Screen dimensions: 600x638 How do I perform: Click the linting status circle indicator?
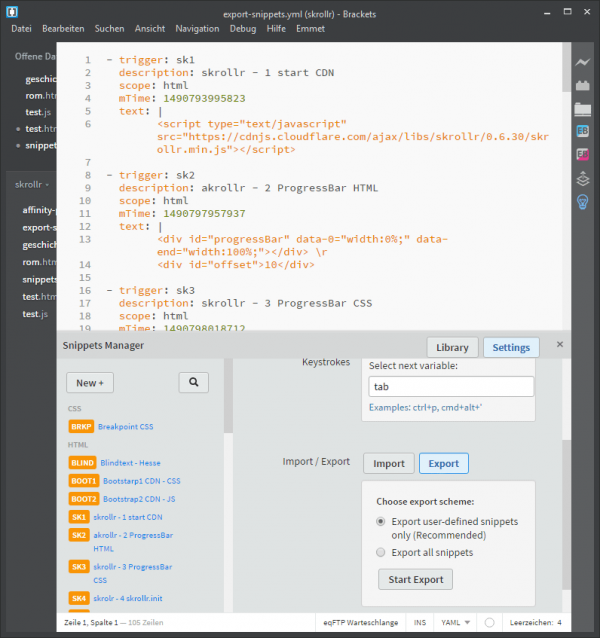tap(489, 623)
